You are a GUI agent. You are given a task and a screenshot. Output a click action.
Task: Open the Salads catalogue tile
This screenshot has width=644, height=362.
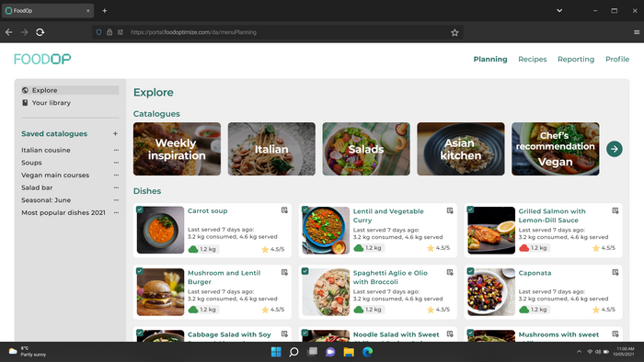tap(366, 149)
